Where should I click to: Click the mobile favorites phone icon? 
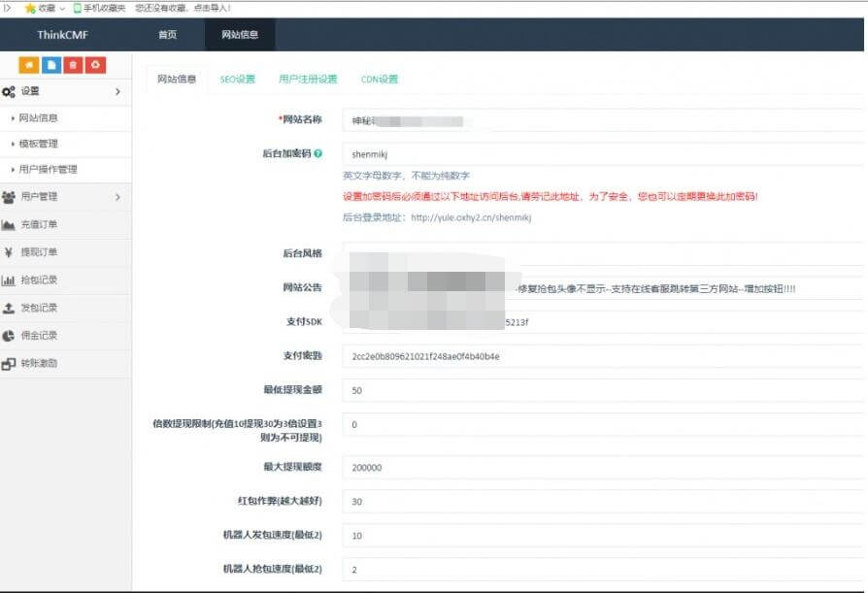(77, 8)
